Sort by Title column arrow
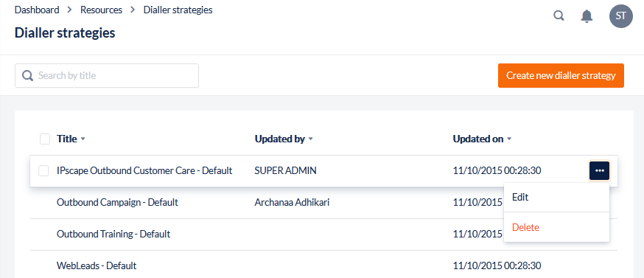Image resolution: width=644 pixels, height=278 pixels. tap(83, 139)
